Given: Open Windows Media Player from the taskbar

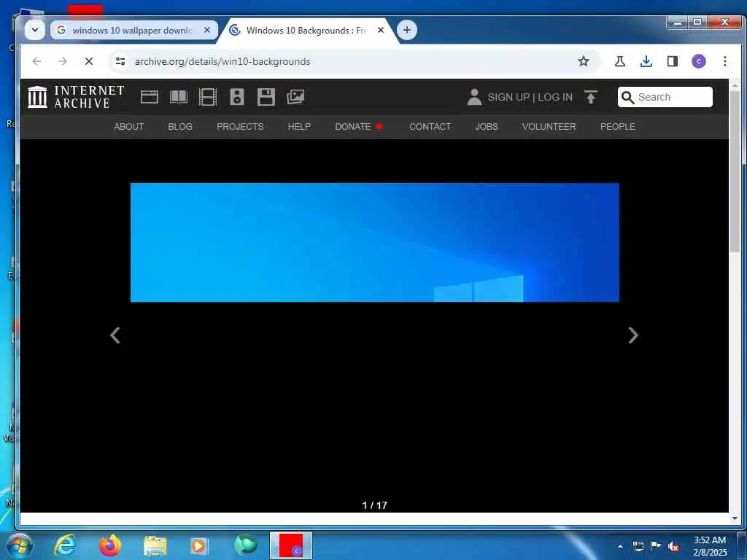Looking at the screenshot, I should pyautogui.click(x=198, y=545).
